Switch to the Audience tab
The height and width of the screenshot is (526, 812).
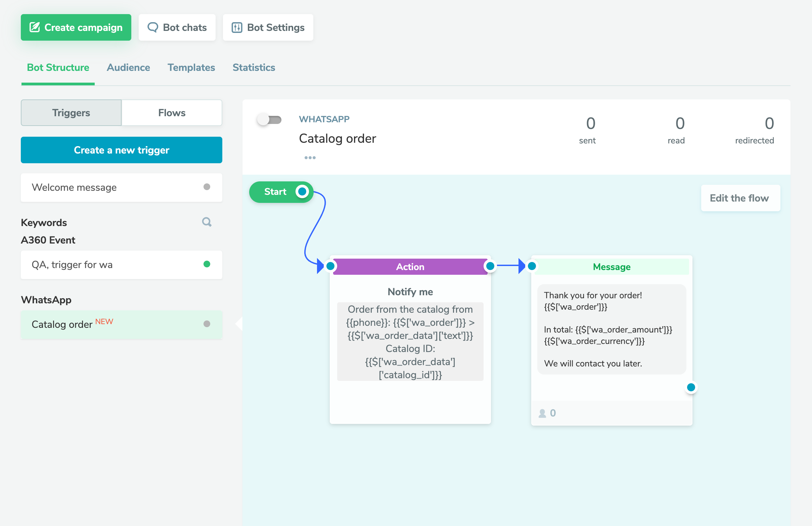click(128, 68)
